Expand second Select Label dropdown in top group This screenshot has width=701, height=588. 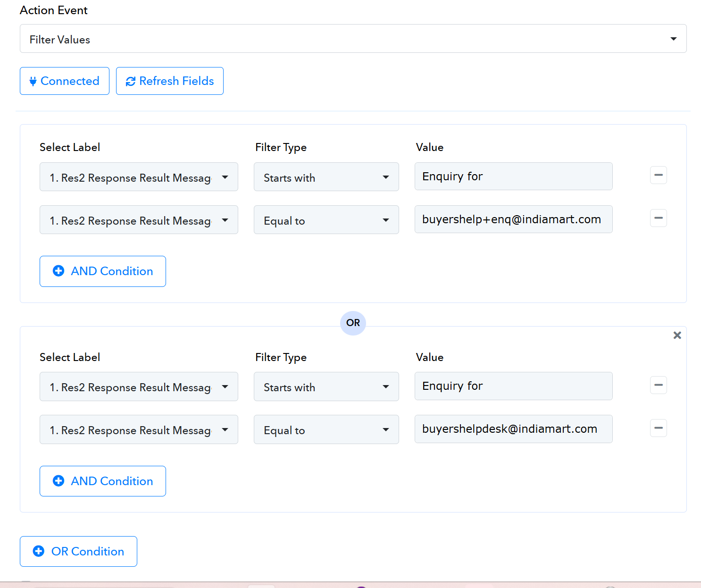pyautogui.click(x=139, y=220)
